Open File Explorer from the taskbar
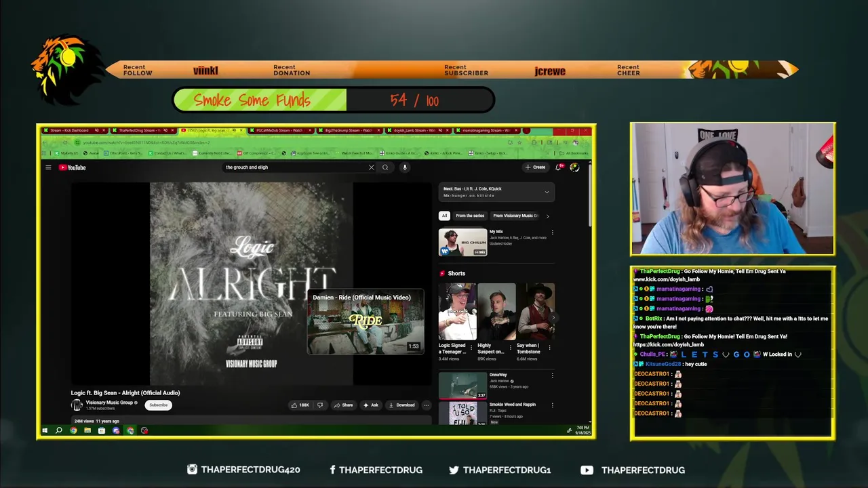Image resolution: width=868 pixels, height=488 pixels. [x=87, y=430]
